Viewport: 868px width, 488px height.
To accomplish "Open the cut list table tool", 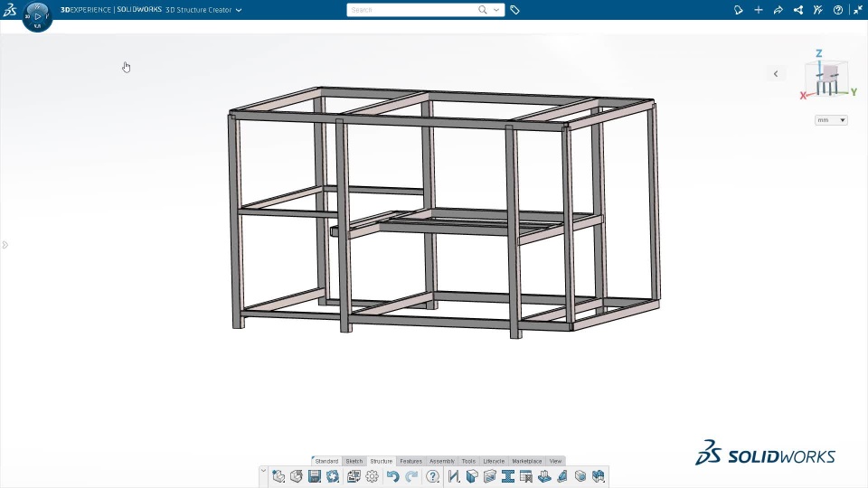I will pos(526,476).
